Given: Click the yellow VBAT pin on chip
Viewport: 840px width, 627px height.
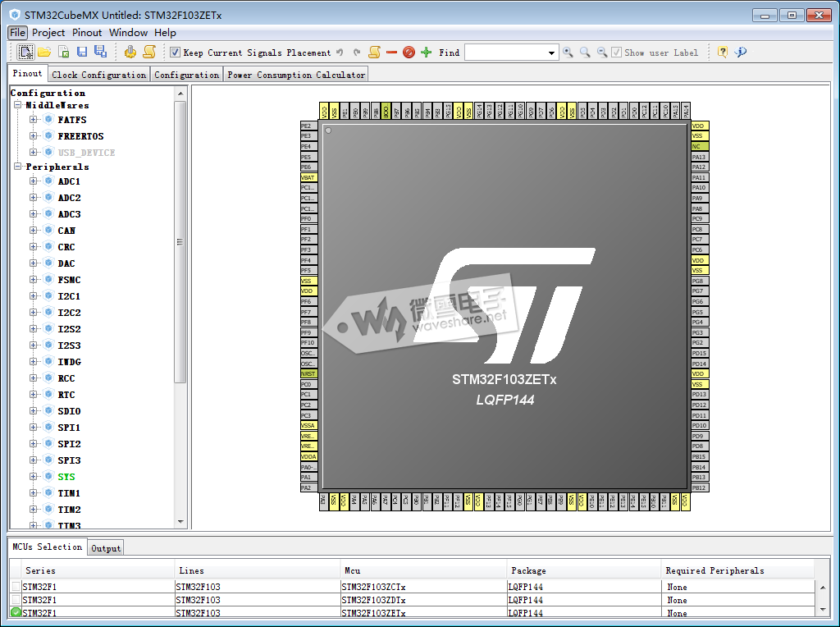Looking at the screenshot, I should point(308,177).
